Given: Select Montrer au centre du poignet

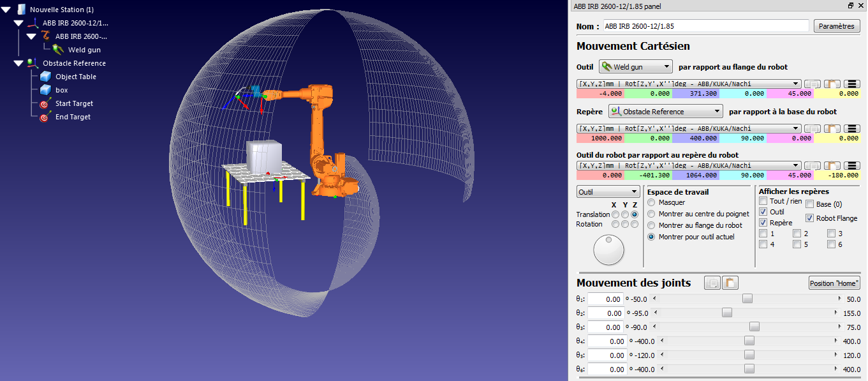Looking at the screenshot, I should click(x=651, y=214).
